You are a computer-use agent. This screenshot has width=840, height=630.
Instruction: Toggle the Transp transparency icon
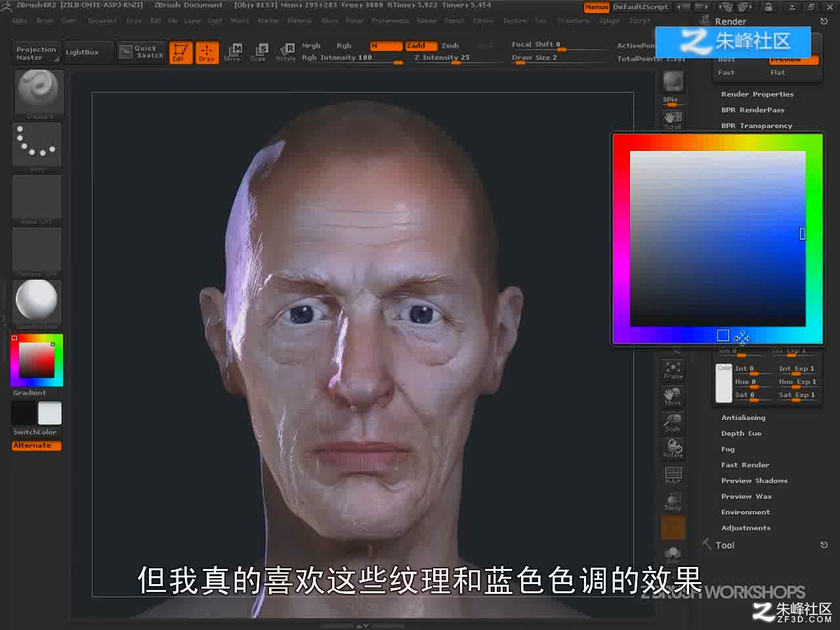(673, 501)
